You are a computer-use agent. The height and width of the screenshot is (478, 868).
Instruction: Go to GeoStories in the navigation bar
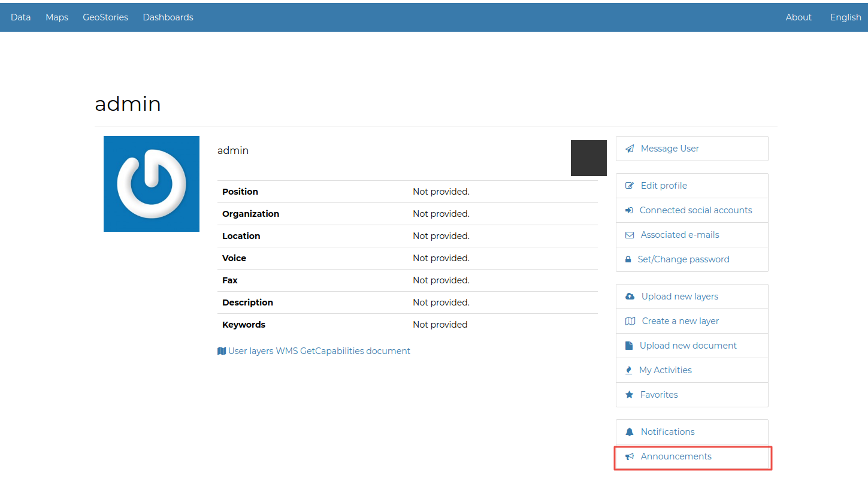point(105,17)
